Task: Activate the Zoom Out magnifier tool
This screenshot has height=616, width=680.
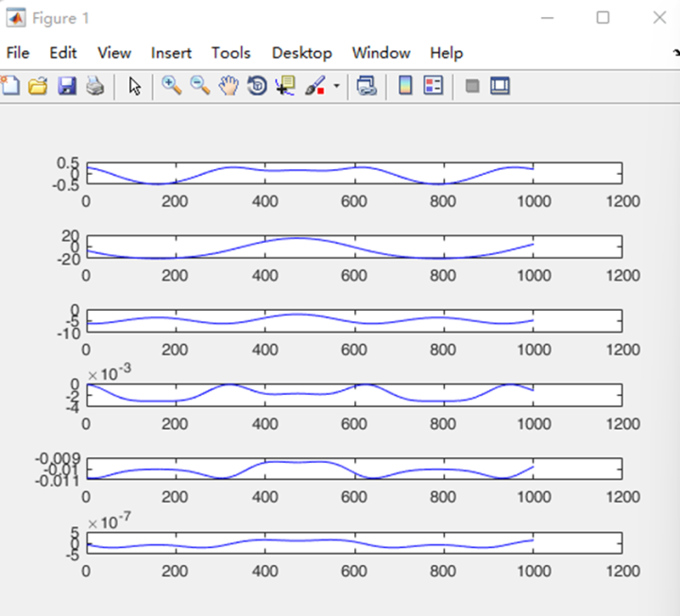Action: coord(200,85)
